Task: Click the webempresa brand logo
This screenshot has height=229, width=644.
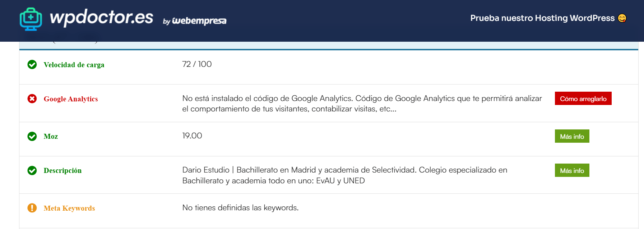Action: point(195,21)
